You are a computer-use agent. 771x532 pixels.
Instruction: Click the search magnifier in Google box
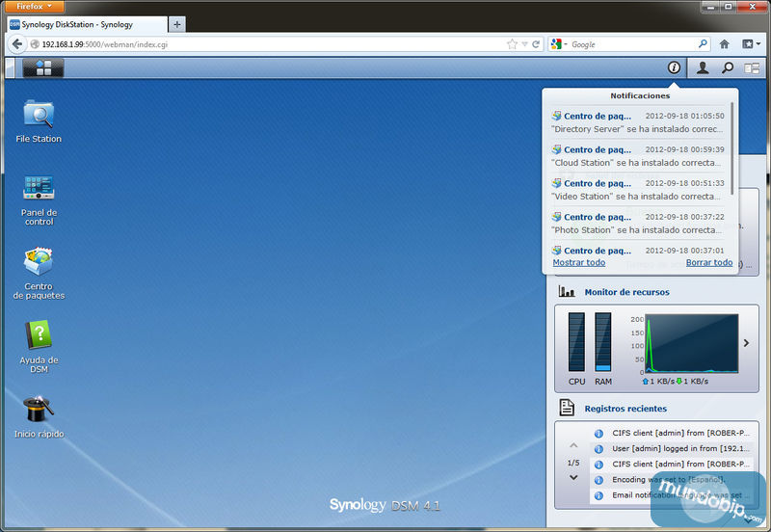(703, 43)
